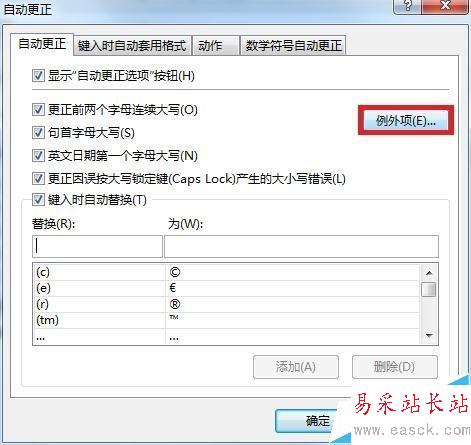Open the 例外项(E)... button
Image resolution: width=471 pixels, height=445 pixels.
(x=406, y=120)
